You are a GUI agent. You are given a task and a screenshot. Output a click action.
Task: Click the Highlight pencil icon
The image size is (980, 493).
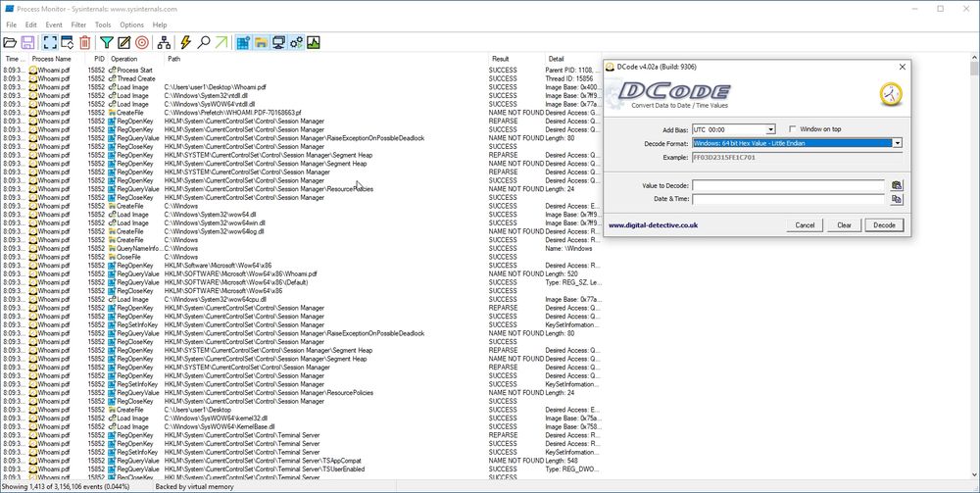[x=124, y=42]
